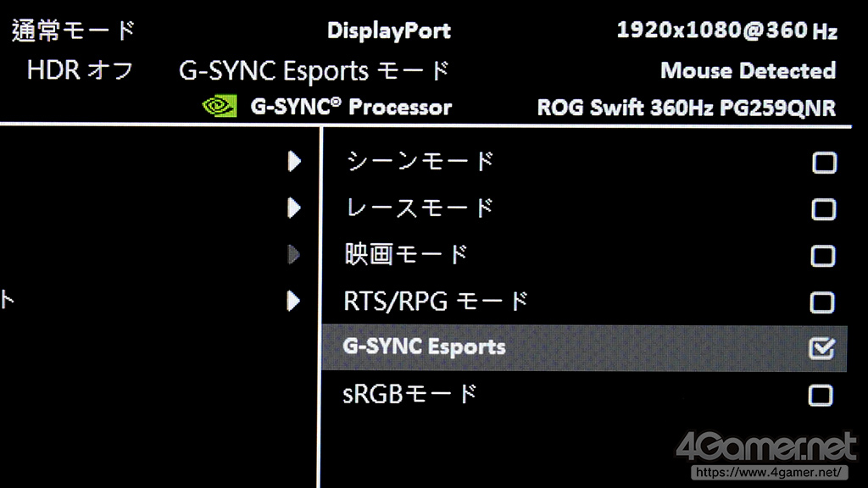Choose the 映画モード menu item
The image size is (868, 488).
tap(407, 253)
